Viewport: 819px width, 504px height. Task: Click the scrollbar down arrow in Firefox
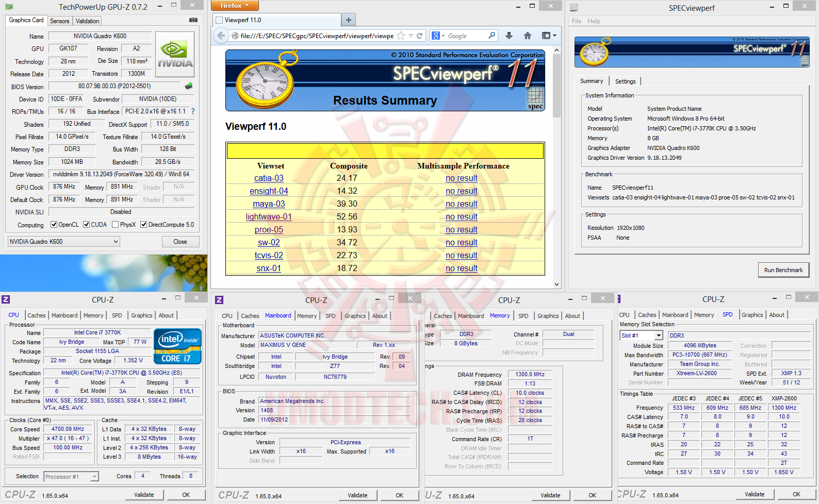click(x=556, y=284)
